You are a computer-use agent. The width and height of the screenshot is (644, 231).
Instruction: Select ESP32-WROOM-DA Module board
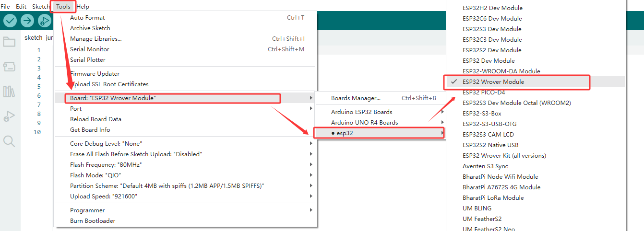tap(536, 71)
